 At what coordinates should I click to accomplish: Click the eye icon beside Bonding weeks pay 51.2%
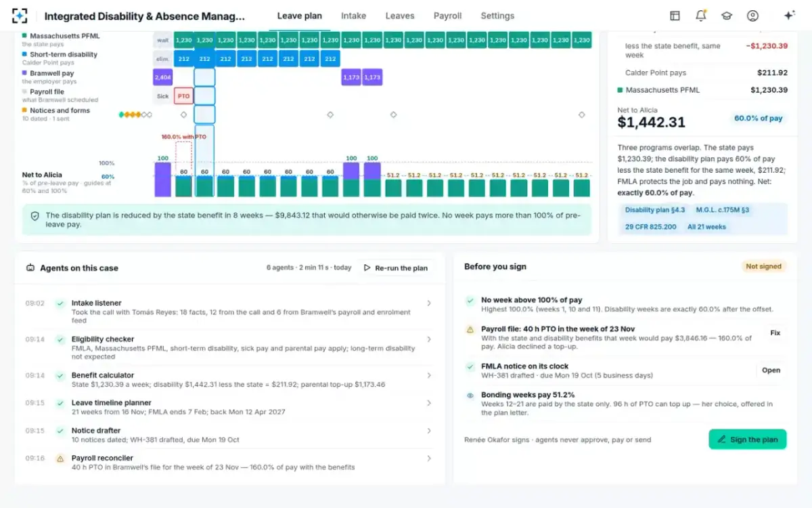pyautogui.click(x=470, y=395)
